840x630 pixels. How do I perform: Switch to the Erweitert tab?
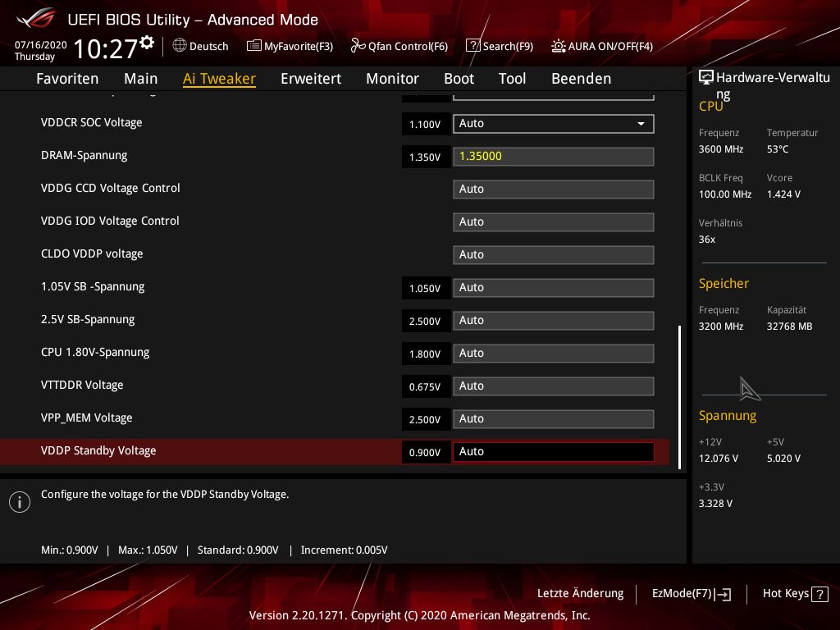pyautogui.click(x=311, y=79)
